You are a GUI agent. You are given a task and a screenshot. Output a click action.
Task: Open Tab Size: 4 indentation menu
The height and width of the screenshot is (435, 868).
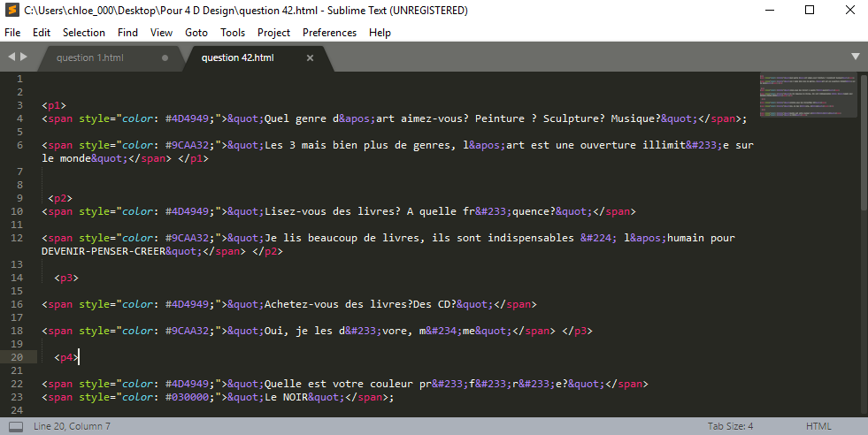pyautogui.click(x=730, y=426)
